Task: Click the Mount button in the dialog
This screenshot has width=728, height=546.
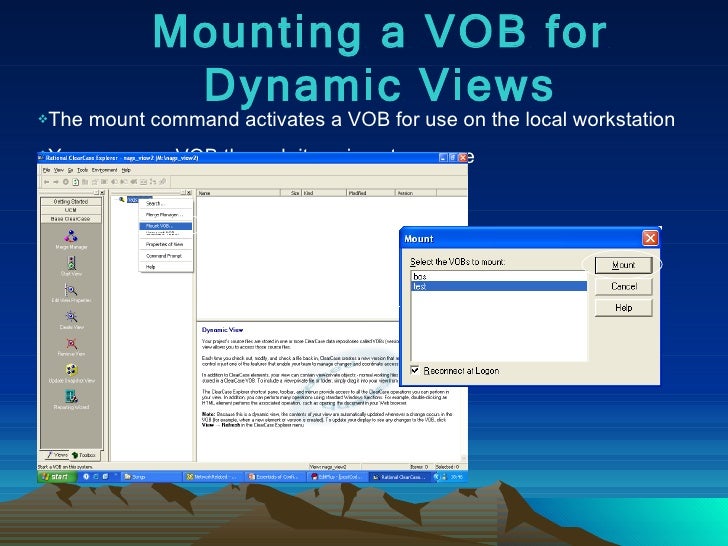Action: click(x=624, y=265)
